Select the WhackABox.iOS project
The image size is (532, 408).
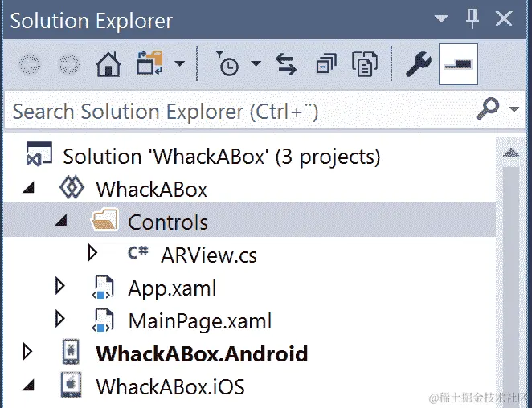170,387
